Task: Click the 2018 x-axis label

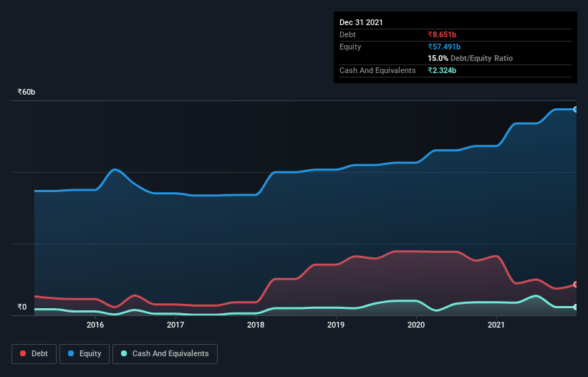Action: (256, 325)
